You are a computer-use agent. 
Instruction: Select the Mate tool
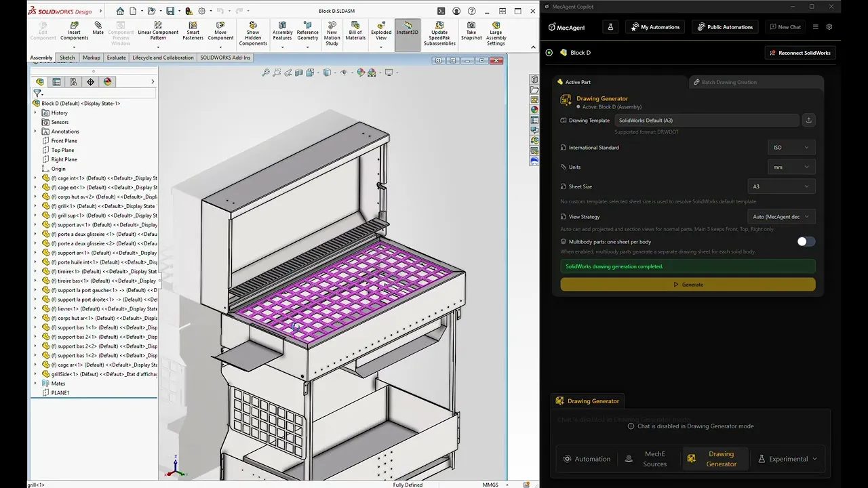pos(98,28)
